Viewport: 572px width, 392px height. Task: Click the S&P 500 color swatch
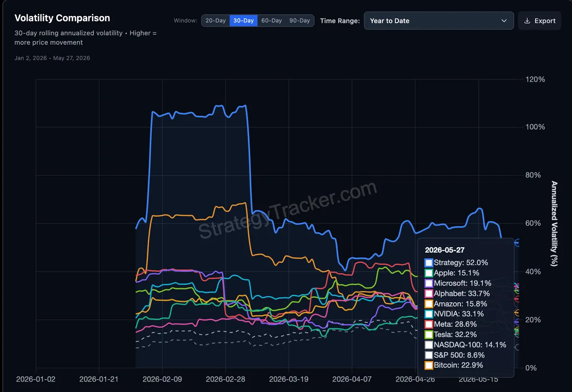(x=429, y=355)
